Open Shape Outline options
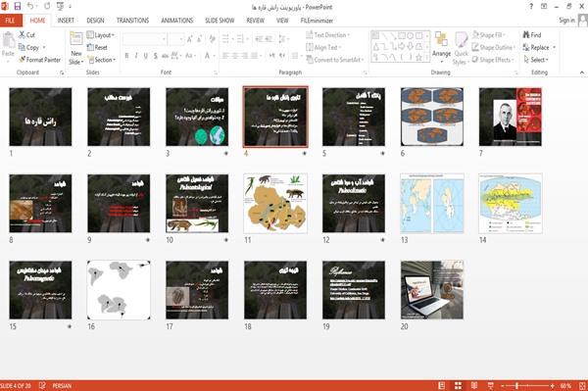This screenshot has width=588, height=391. pos(494,47)
